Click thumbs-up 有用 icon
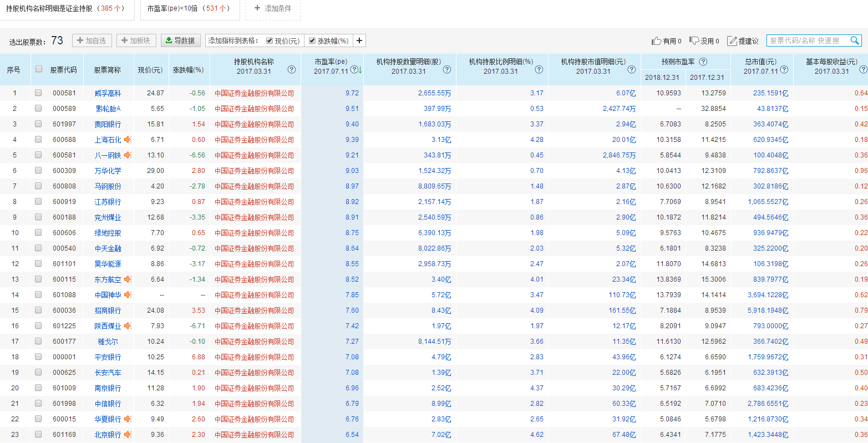Viewport: 868px width, 443px height. (x=657, y=40)
